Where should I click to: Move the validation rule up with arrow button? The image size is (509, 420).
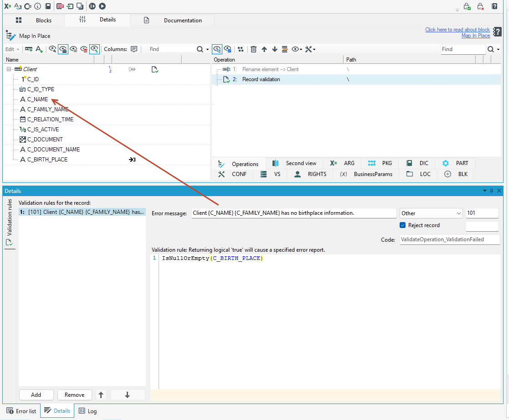coord(101,394)
